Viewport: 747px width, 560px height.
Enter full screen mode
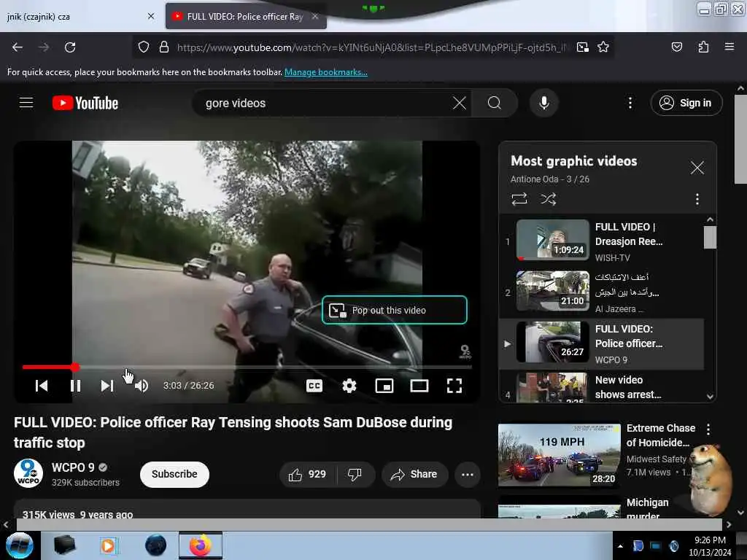coord(454,386)
